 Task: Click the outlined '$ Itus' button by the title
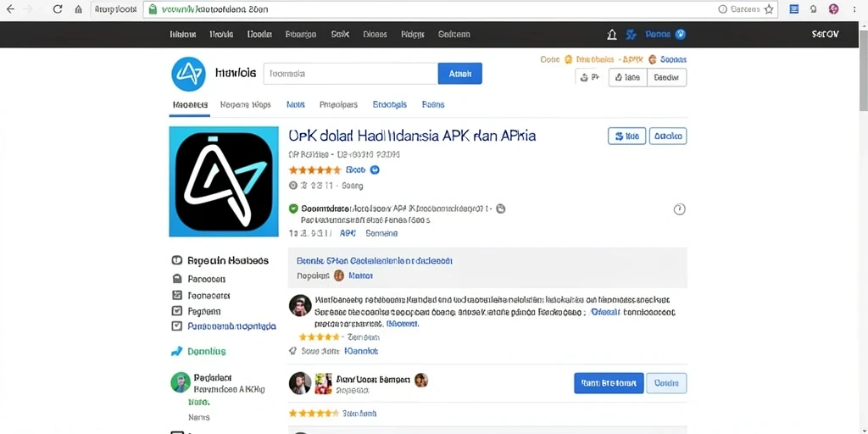(x=626, y=136)
